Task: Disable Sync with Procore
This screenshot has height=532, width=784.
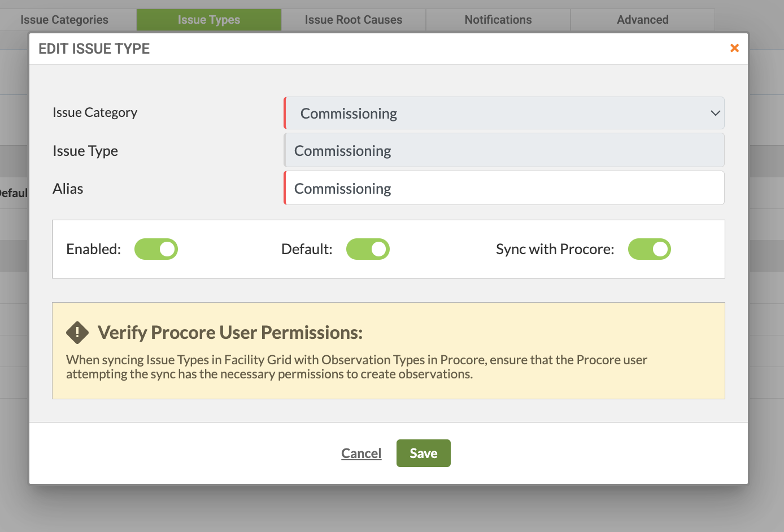Action: tap(649, 249)
